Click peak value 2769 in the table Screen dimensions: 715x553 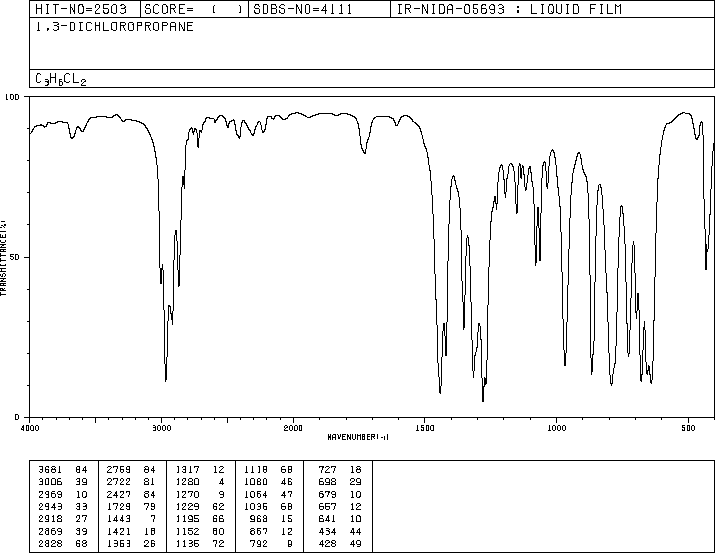coord(119,469)
